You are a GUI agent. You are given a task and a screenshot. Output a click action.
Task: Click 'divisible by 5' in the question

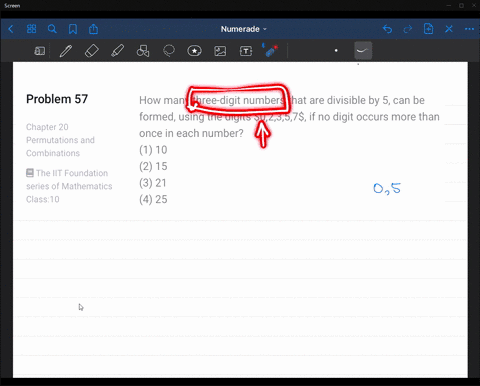[358, 100]
